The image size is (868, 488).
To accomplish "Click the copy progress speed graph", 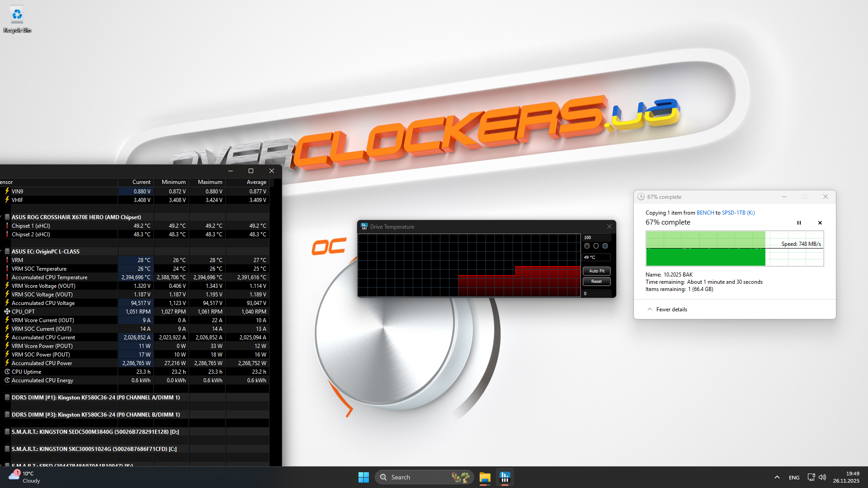I will tap(734, 249).
